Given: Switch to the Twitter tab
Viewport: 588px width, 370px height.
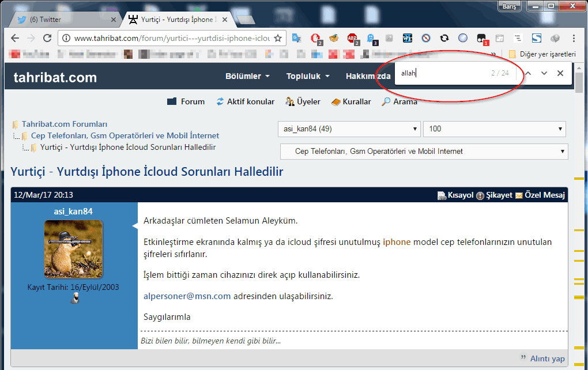Looking at the screenshot, I should [63, 20].
